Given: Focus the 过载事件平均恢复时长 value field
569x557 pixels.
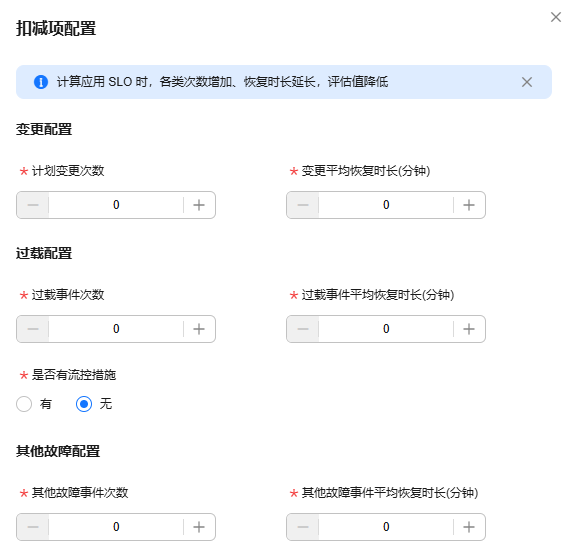Looking at the screenshot, I should (x=386, y=329).
